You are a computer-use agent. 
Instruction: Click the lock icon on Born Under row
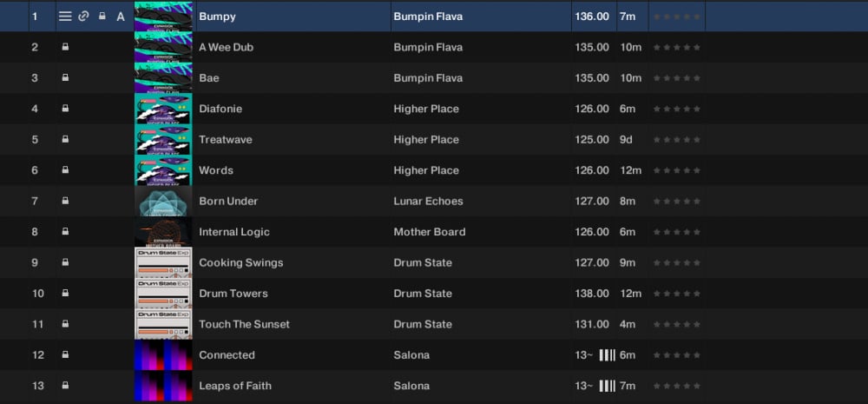point(65,201)
